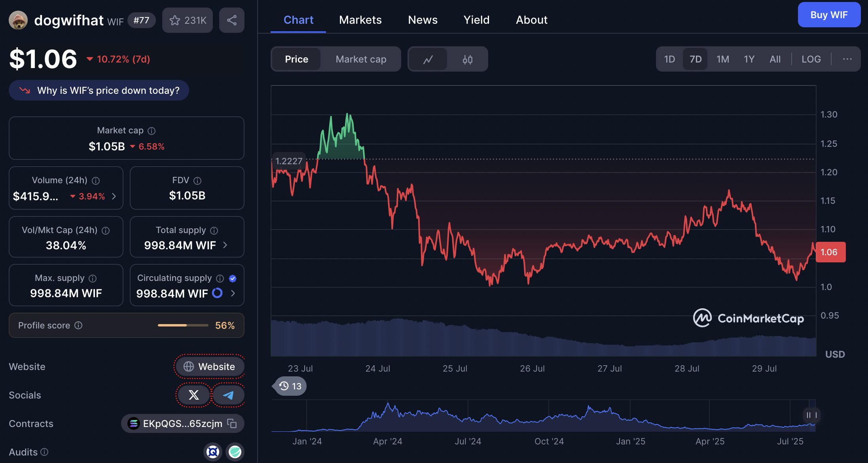
Task: Click the 26 Jul date axis label
Action: coord(532,368)
